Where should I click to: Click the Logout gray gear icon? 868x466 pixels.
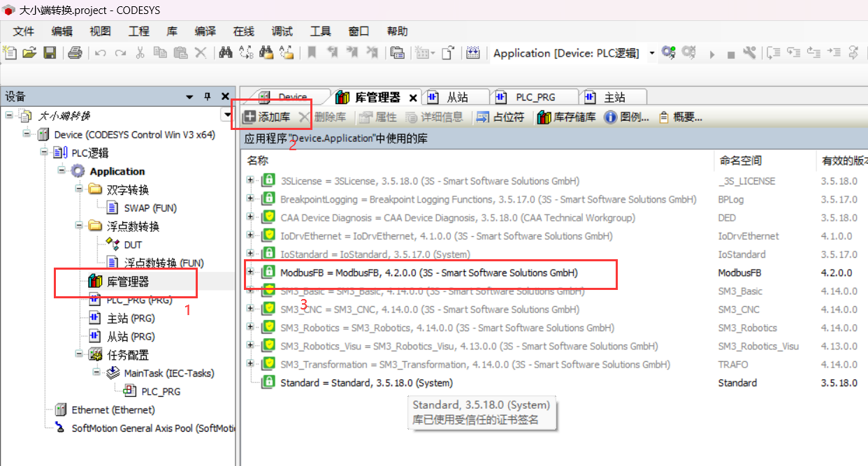click(x=689, y=53)
